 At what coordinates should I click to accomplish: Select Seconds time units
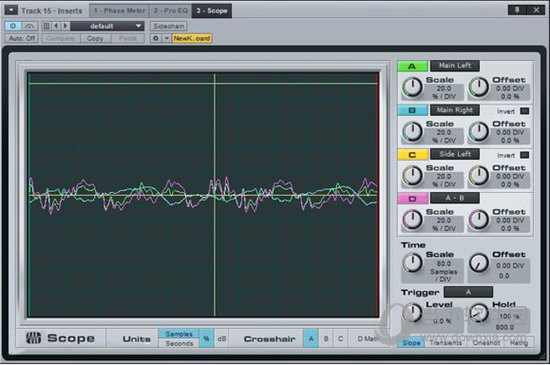[x=179, y=344]
